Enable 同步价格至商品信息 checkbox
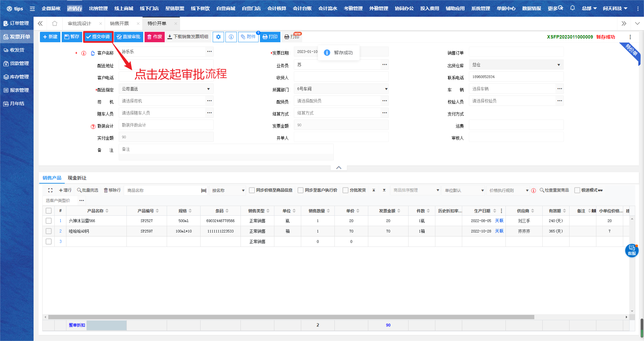The width and height of the screenshot is (644, 341). pos(252,190)
